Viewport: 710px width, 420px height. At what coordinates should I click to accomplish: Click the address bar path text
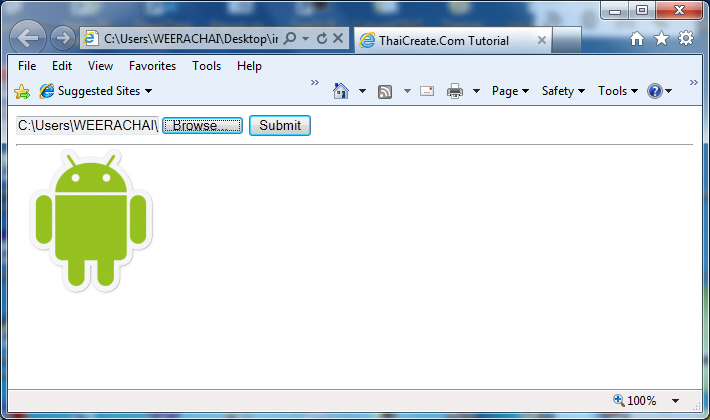pos(191,39)
